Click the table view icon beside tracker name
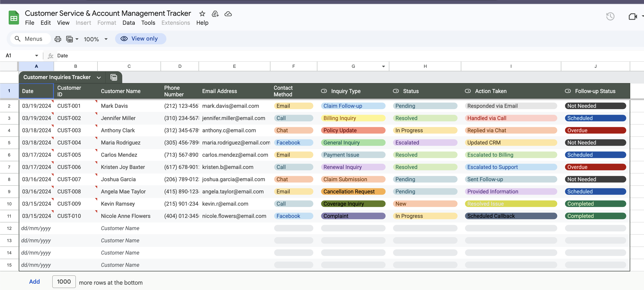Viewport: 644px width, 290px height. [x=114, y=77]
